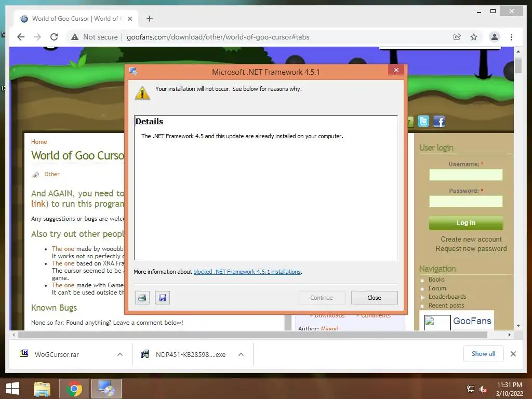The image size is (532, 399).
Task: Click 'The one' link made with Game
Action: click(x=63, y=285)
